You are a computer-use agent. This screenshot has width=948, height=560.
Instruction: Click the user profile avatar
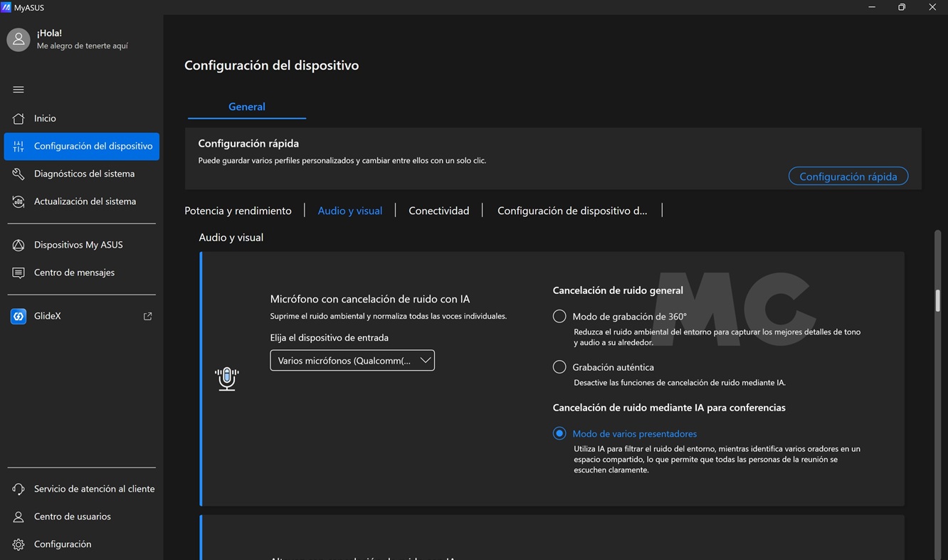tap(19, 40)
